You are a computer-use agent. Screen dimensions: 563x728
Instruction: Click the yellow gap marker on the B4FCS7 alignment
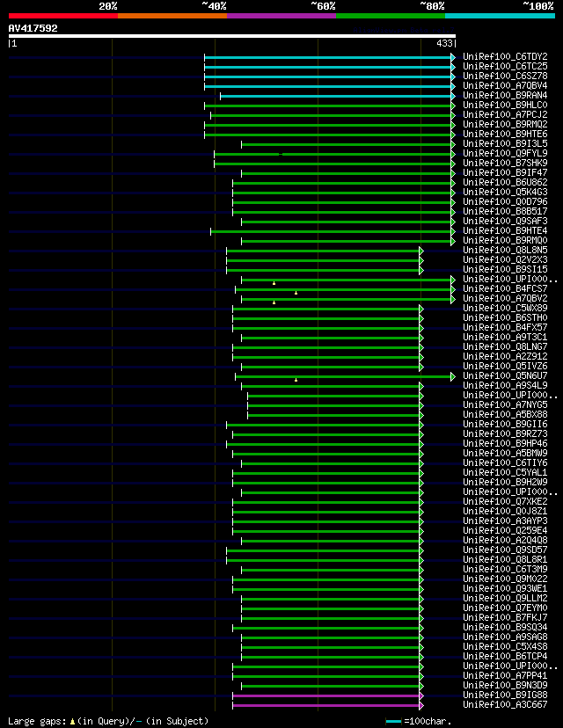[x=296, y=293]
